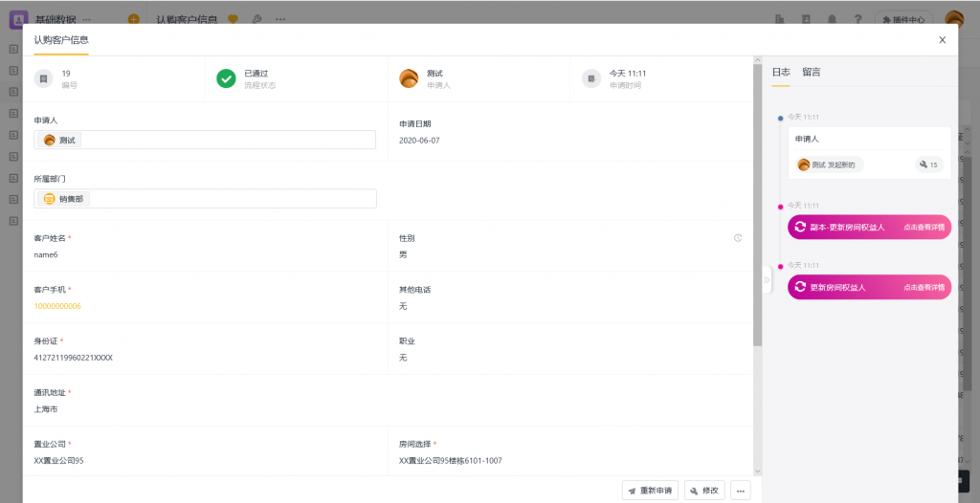
Task: View details of 副本-更新房间权益人 log entry
Action: point(924,228)
